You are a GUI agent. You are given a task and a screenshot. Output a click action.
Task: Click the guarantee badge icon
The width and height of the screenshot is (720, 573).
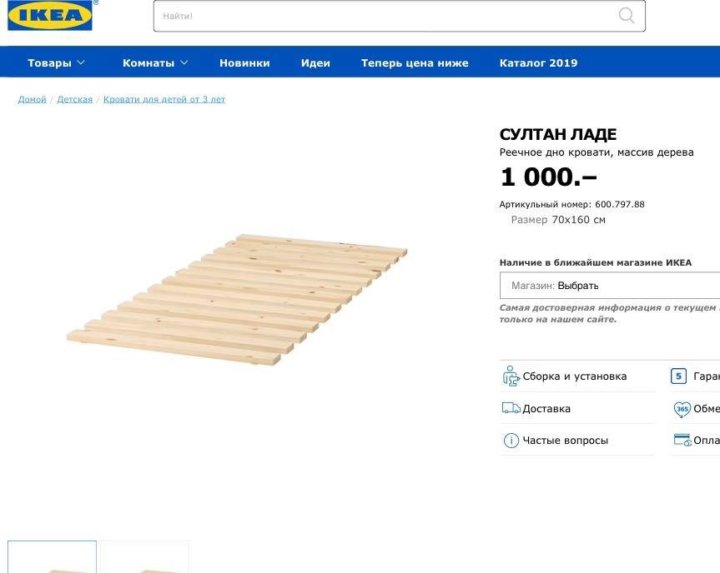(x=679, y=376)
